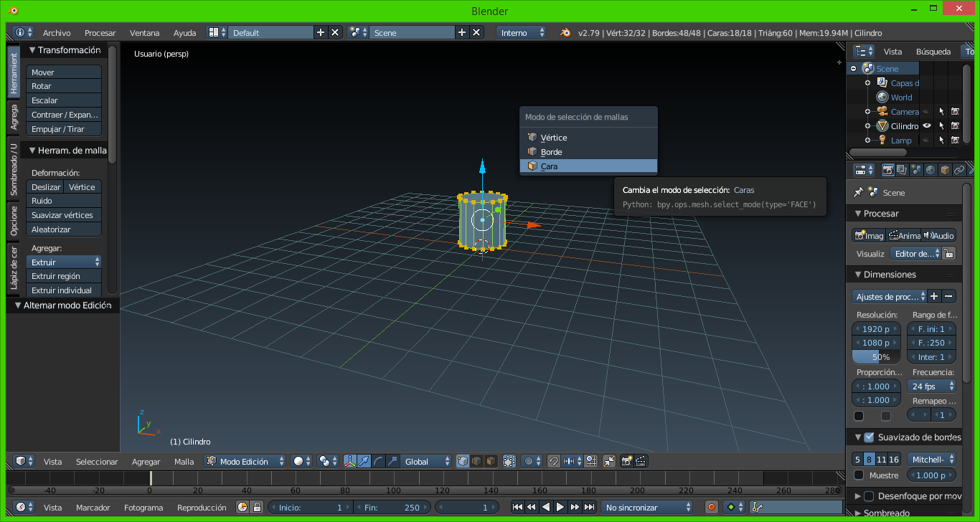
Task: Toggle visibility of Cilindro in outliner
Action: click(927, 125)
